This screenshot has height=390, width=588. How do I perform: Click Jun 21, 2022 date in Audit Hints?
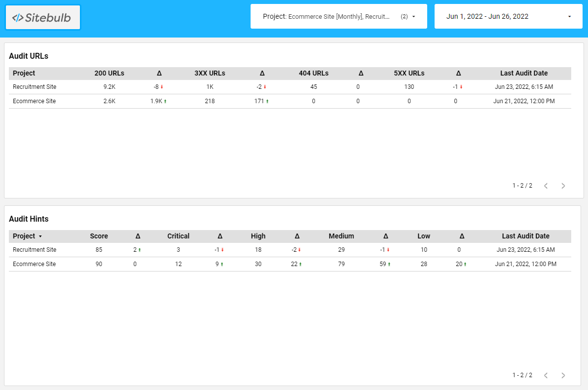[526, 264]
